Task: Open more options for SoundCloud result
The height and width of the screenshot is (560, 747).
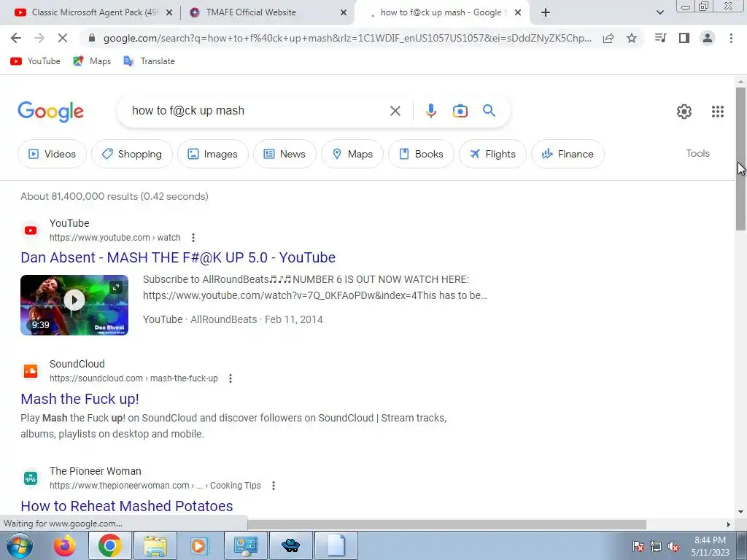Action: [230, 378]
